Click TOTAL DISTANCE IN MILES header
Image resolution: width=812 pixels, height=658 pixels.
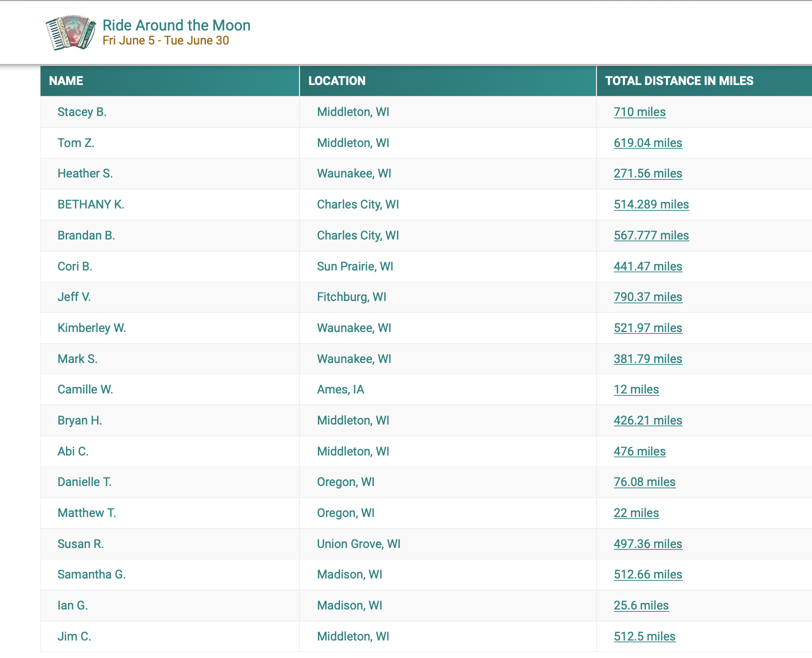(x=678, y=81)
